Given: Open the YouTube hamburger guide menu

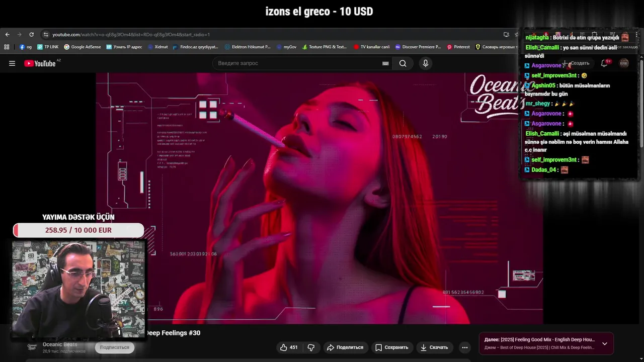Looking at the screenshot, I should [12, 63].
